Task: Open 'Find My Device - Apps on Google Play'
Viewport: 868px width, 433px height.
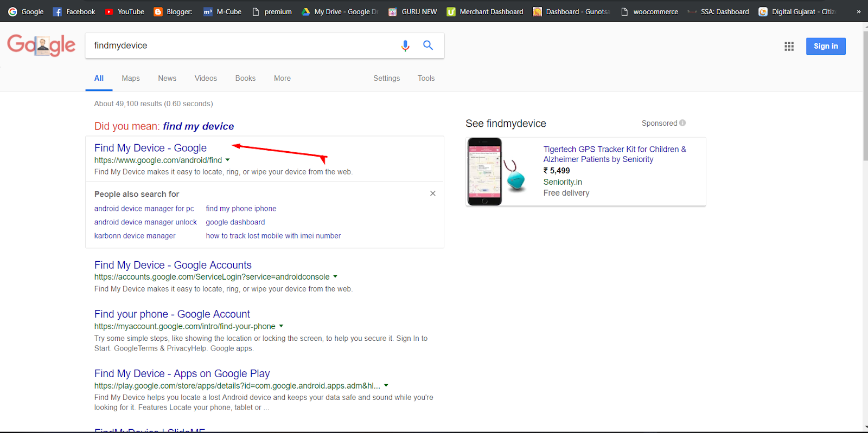Action: tap(182, 373)
